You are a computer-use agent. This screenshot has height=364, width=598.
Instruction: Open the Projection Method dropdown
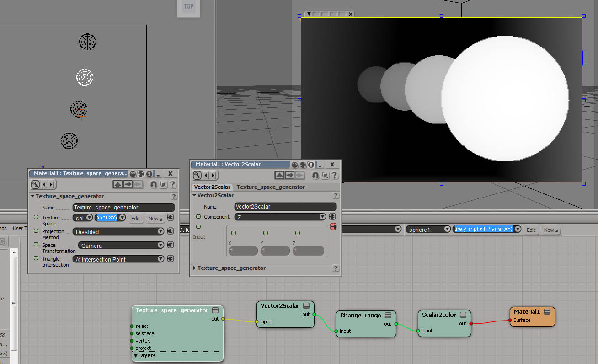[x=119, y=232]
